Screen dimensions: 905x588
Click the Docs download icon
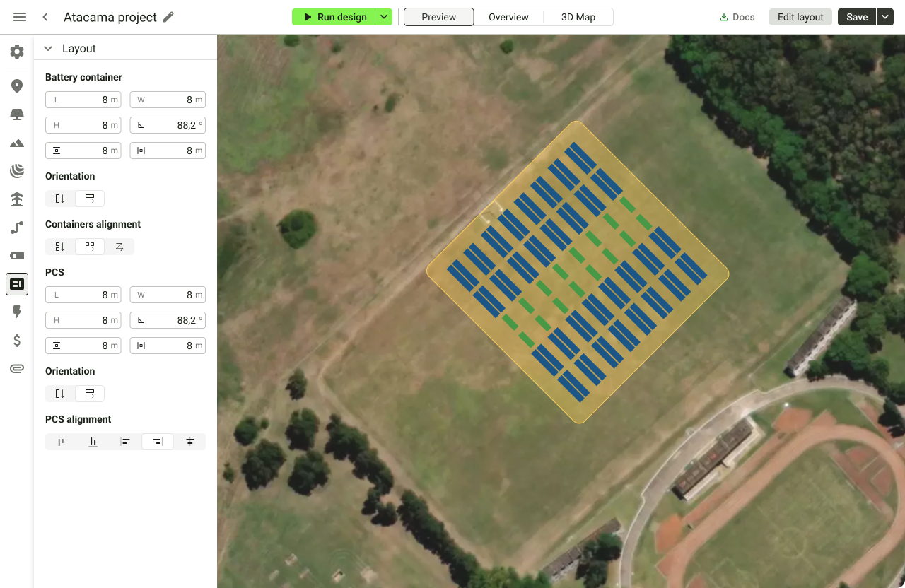point(723,17)
